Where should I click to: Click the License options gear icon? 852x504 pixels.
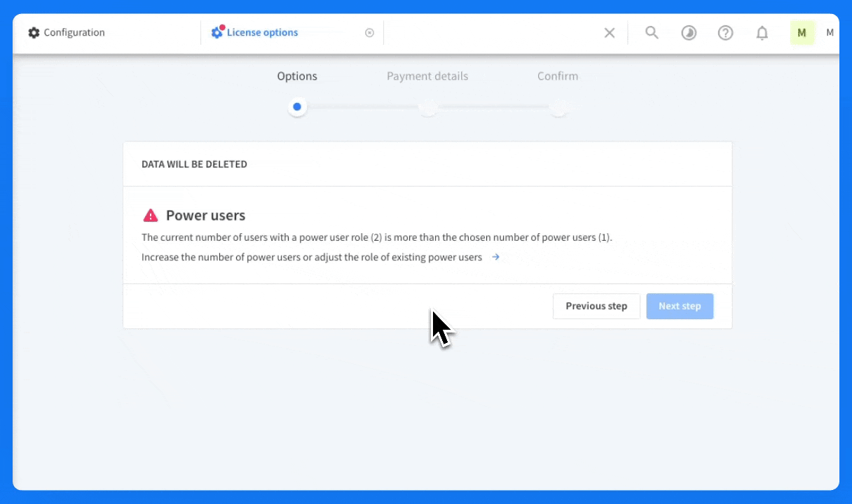click(217, 32)
